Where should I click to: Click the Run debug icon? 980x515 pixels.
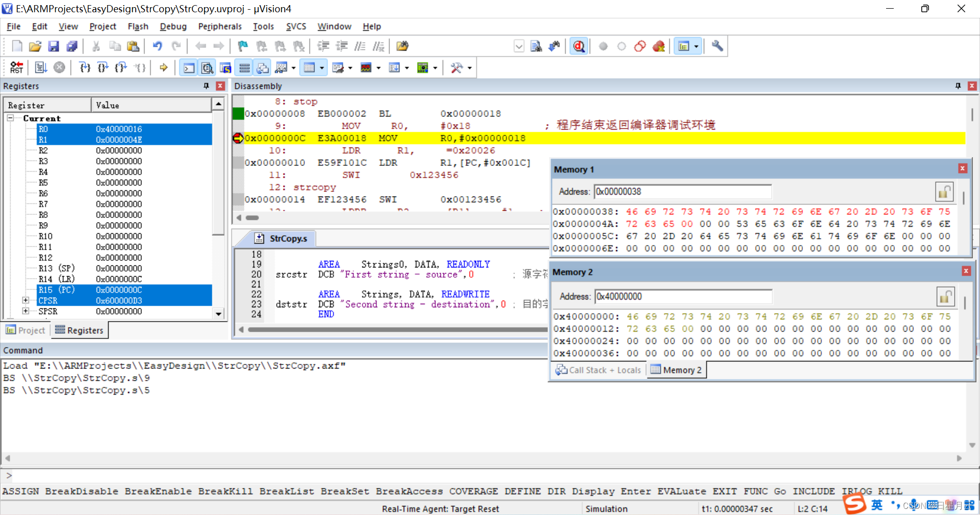[x=41, y=67]
